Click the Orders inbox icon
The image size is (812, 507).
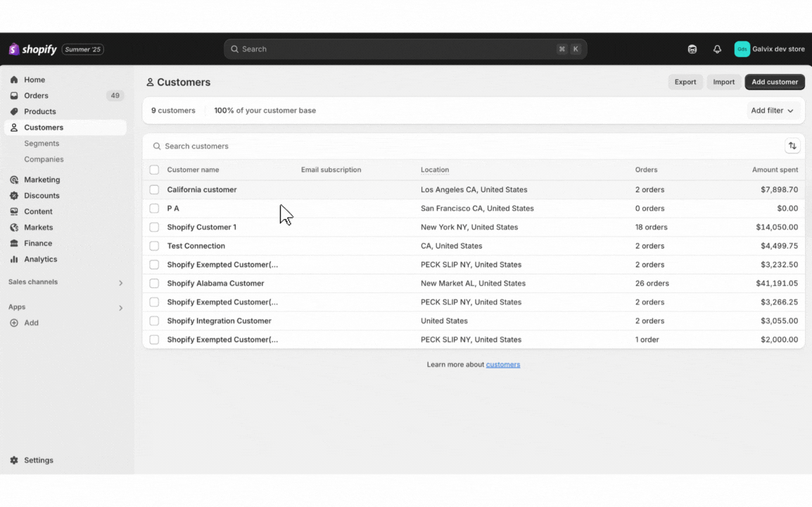(14, 96)
